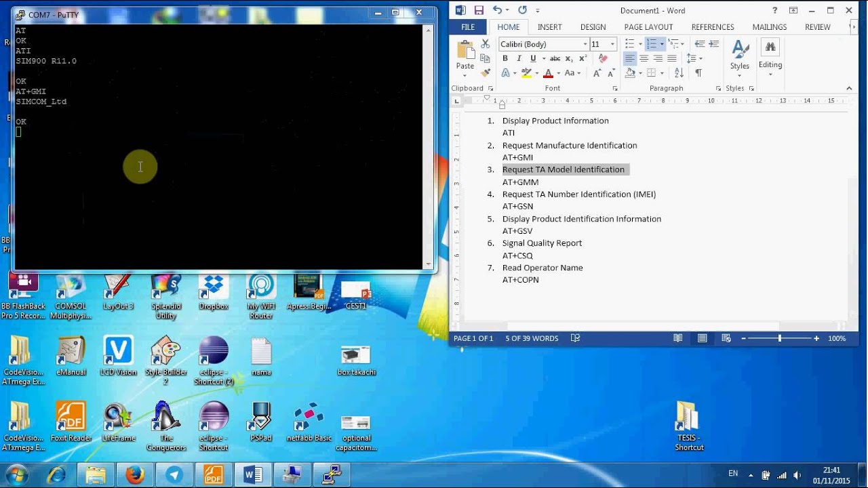
Task: Open the PAGE LAYOUT ribbon tab
Action: click(648, 27)
